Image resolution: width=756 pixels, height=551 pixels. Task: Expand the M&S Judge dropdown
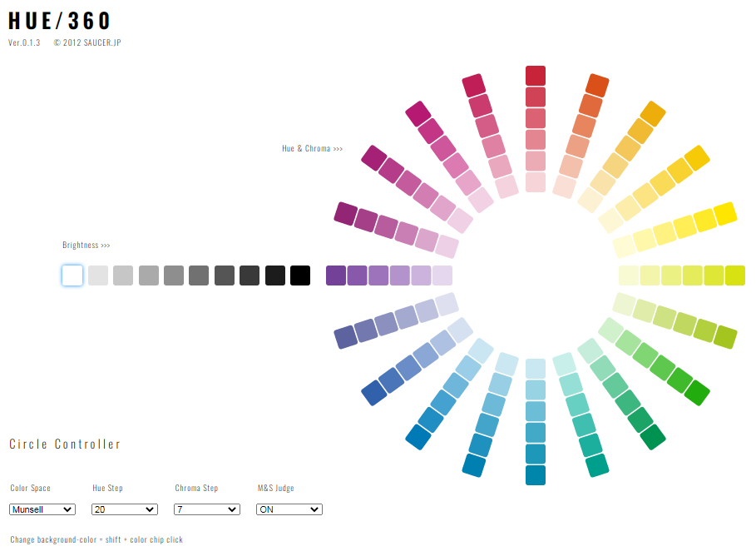[289, 509]
